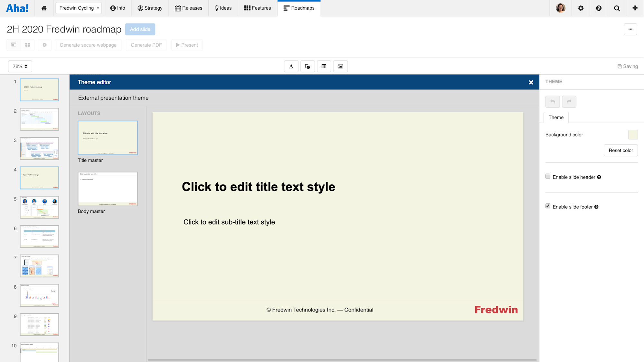This screenshot has width=644, height=362.
Task: Click the undo arrow in Theme panel
Action: click(x=553, y=102)
